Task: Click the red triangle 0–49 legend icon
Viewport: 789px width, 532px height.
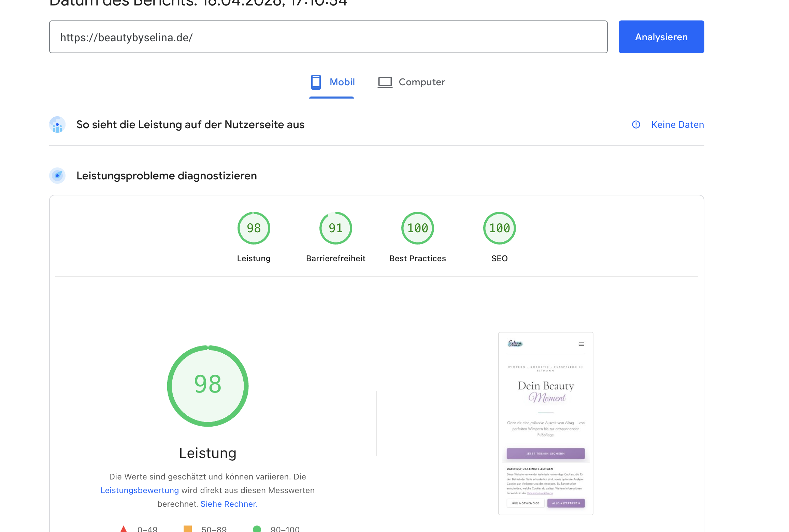Action: tap(124, 529)
